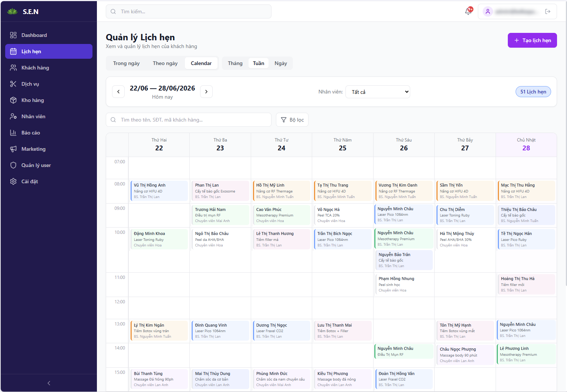Click the magnifier icon in top search
This screenshot has height=392, width=567.
pyautogui.click(x=113, y=11)
